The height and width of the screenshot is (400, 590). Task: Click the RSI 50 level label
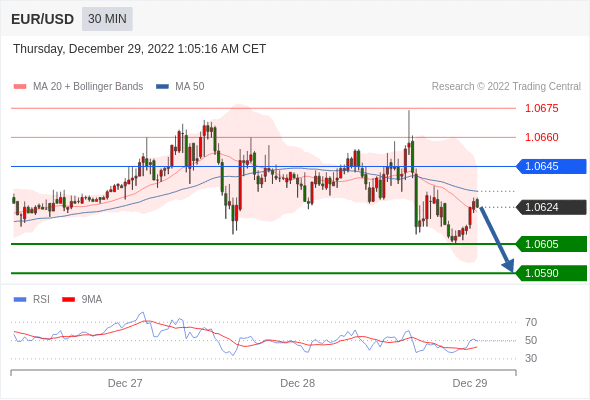tap(531, 341)
